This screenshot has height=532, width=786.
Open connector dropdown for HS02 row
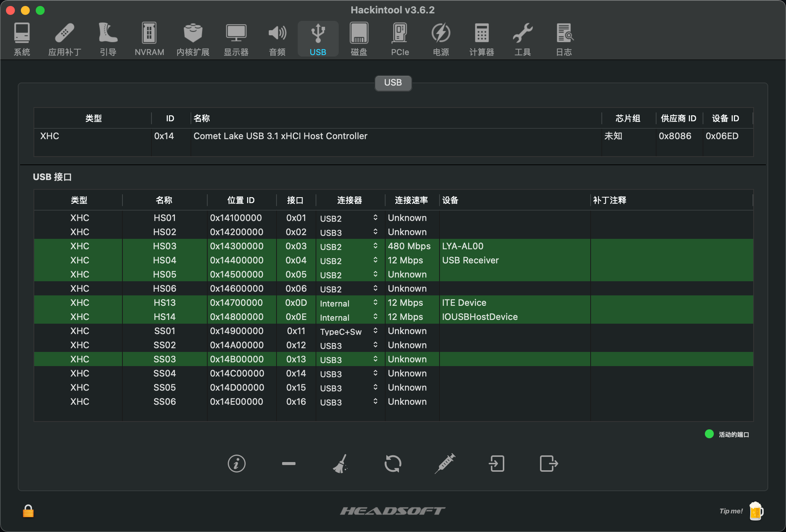[x=349, y=232]
